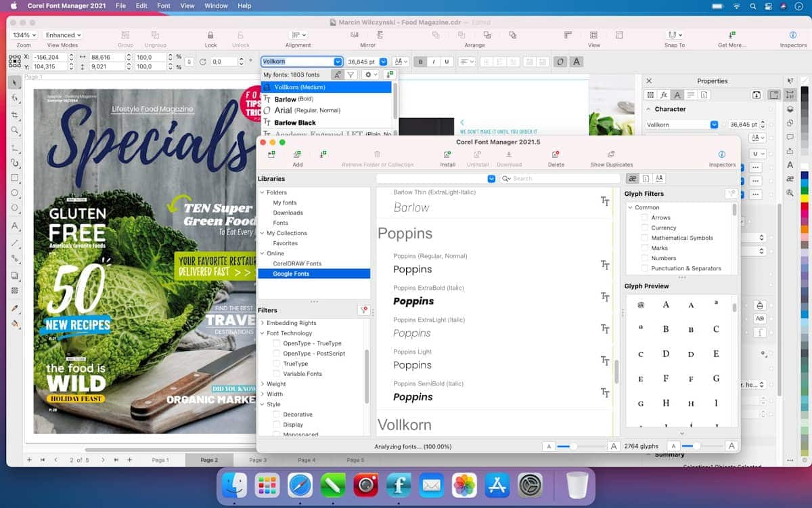Check the Variable Fonts filter

point(276,374)
